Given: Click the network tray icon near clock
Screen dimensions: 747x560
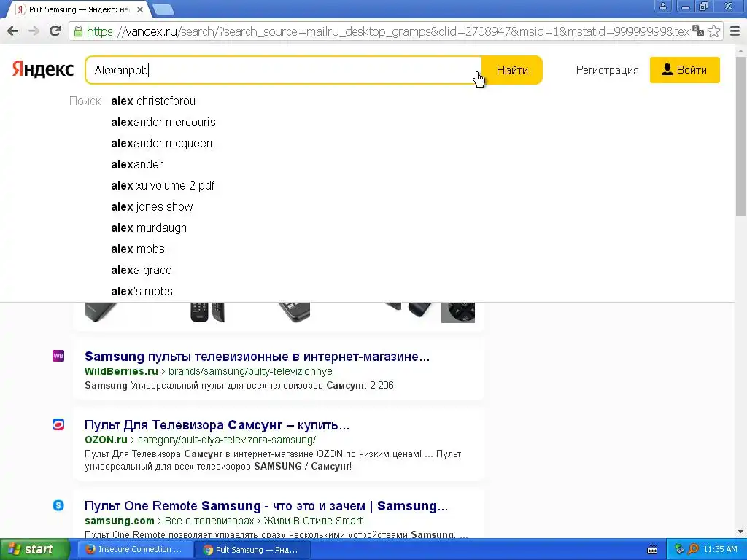Looking at the screenshot, I should click(680, 550).
